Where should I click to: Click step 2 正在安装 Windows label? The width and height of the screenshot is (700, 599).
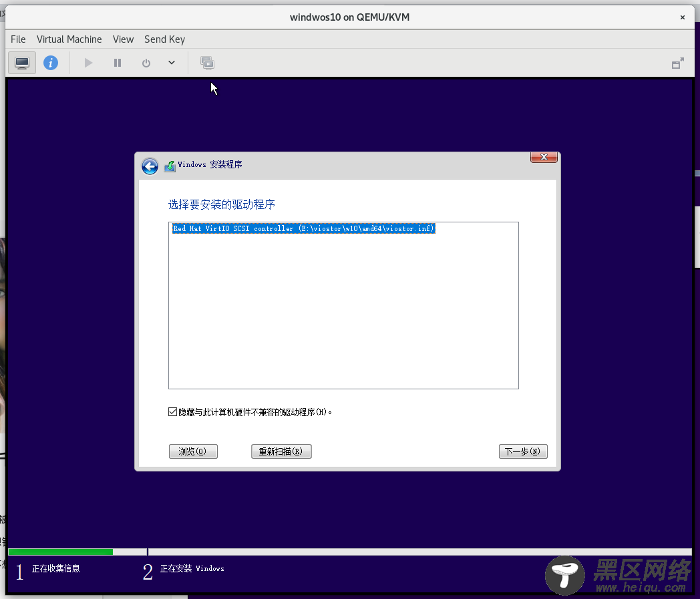[x=192, y=569]
